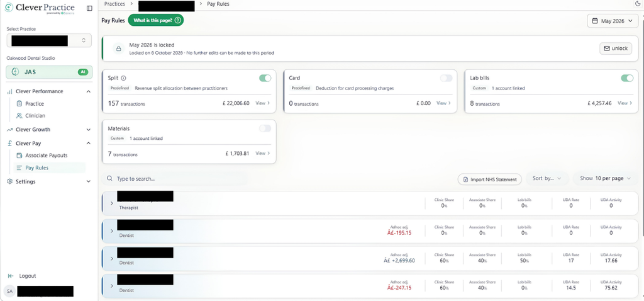644x301 pixels.
Task: Click the Clever Pay pound icon
Action: 10,144
